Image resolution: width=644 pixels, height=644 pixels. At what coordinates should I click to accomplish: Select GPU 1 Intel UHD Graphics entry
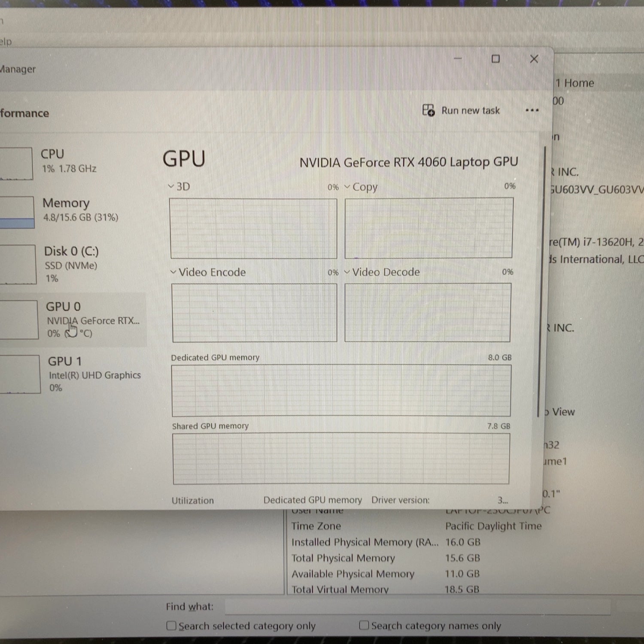pos(73,374)
